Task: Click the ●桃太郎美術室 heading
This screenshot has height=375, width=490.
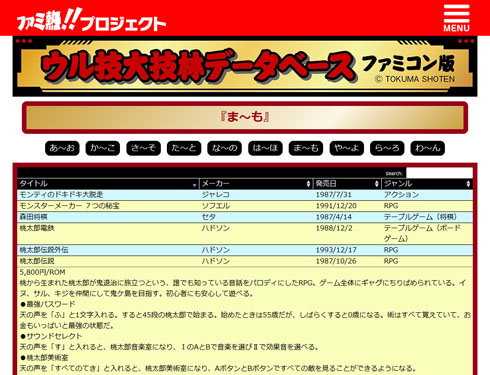Action: click(44, 358)
